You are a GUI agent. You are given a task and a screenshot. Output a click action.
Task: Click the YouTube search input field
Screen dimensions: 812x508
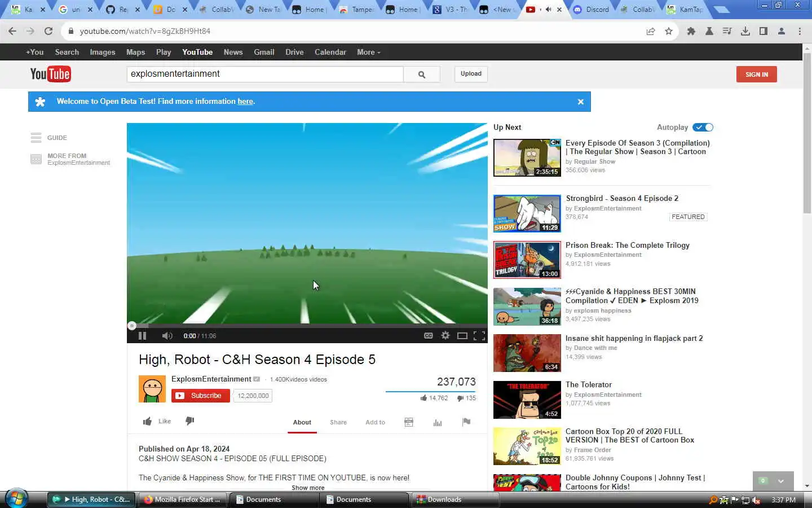(265, 74)
